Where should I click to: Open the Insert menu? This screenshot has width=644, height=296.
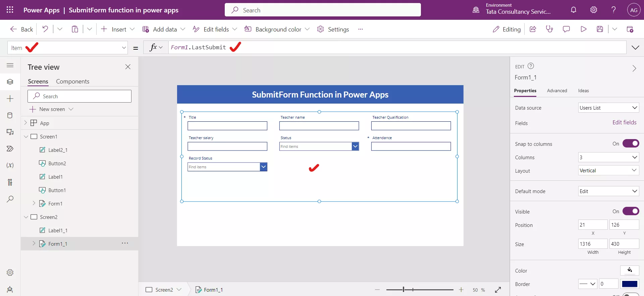click(118, 29)
